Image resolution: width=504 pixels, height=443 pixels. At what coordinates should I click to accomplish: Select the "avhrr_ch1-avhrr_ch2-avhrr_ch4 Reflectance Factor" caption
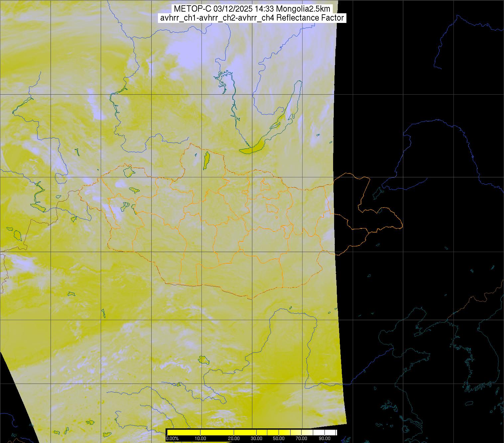(x=252, y=18)
